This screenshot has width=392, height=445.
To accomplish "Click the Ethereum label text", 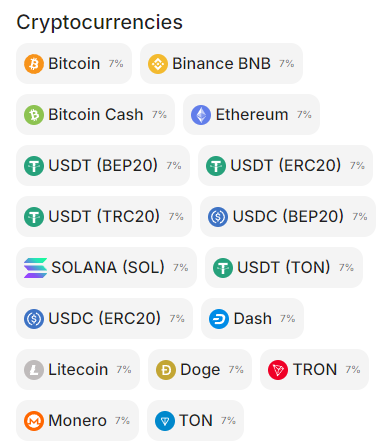I will tap(252, 115).
